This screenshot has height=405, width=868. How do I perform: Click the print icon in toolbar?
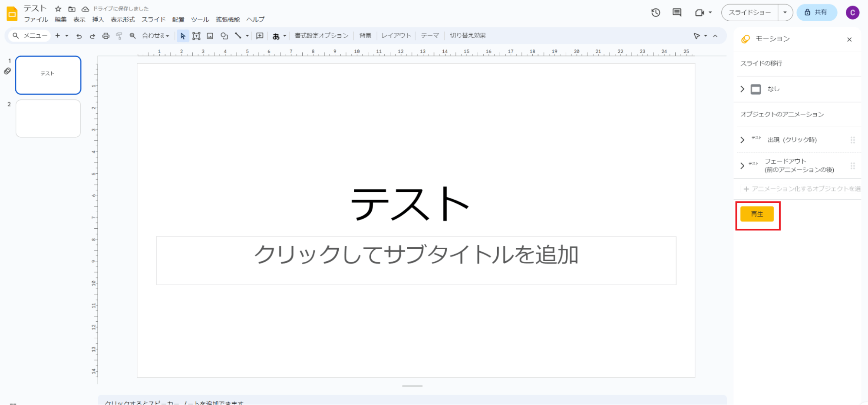coord(106,36)
